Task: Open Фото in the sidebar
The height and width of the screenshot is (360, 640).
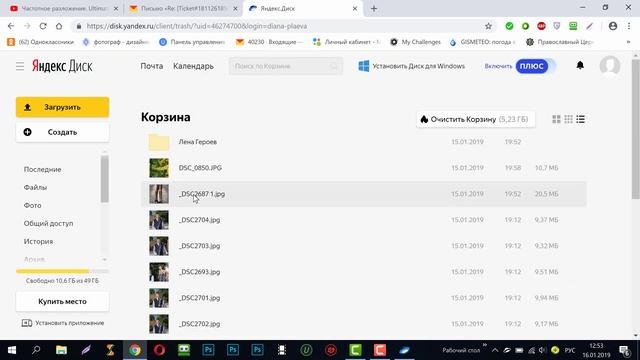Action: [32, 205]
